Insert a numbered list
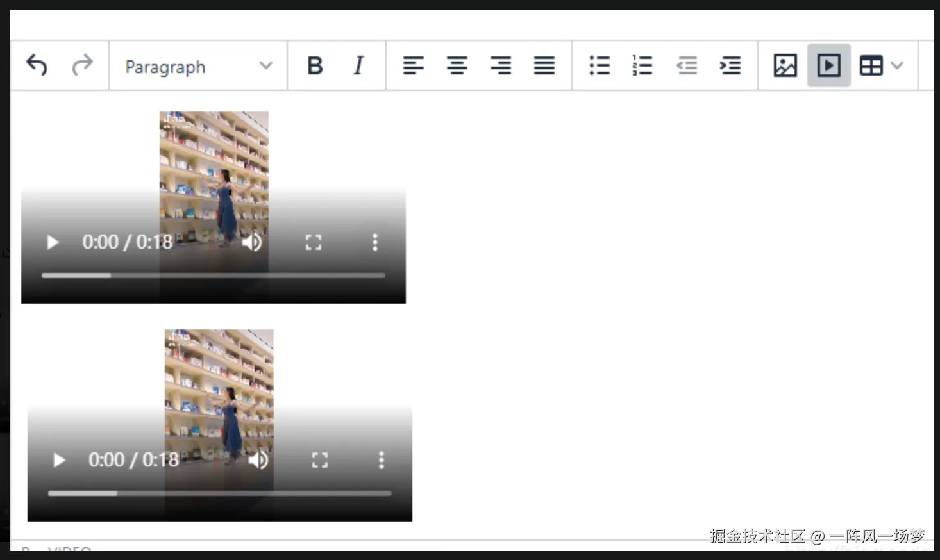 pyautogui.click(x=642, y=65)
